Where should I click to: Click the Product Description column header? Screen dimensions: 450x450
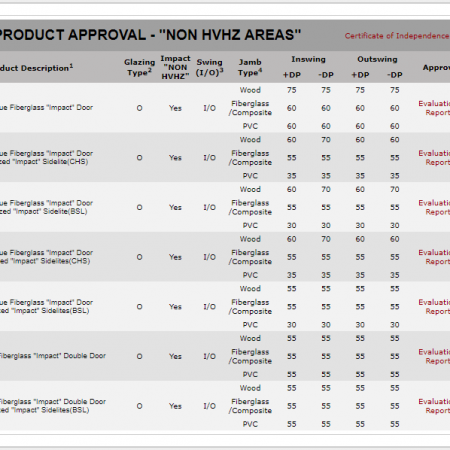(37, 68)
